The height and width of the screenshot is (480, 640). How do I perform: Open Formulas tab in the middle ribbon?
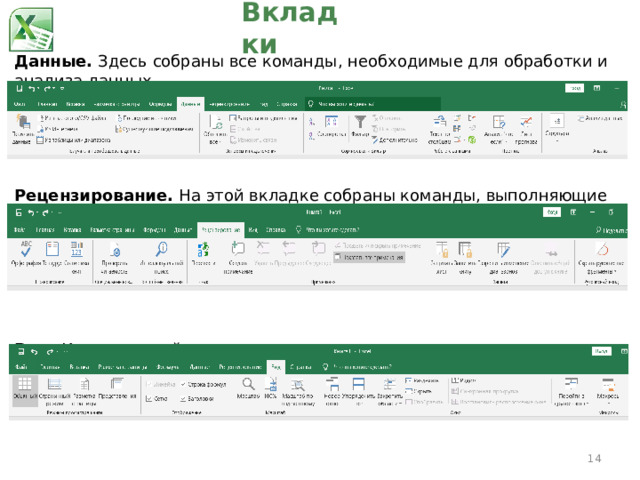(x=154, y=230)
